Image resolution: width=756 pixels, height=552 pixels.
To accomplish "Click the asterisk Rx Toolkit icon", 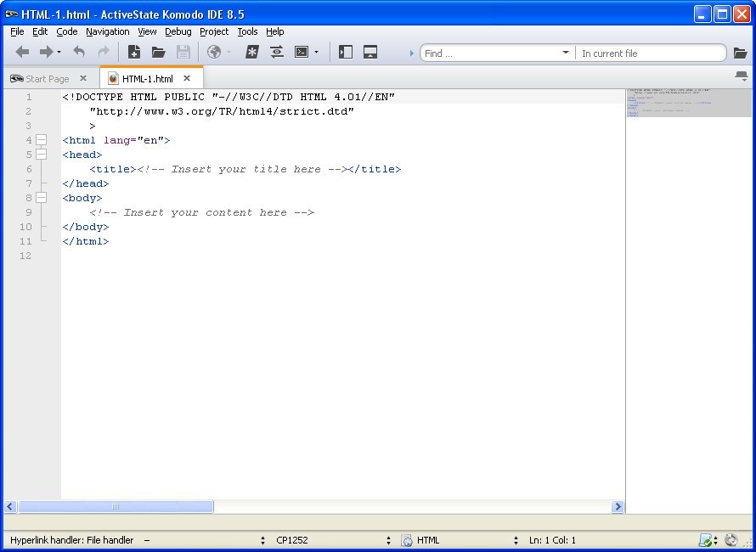I will click(252, 52).
